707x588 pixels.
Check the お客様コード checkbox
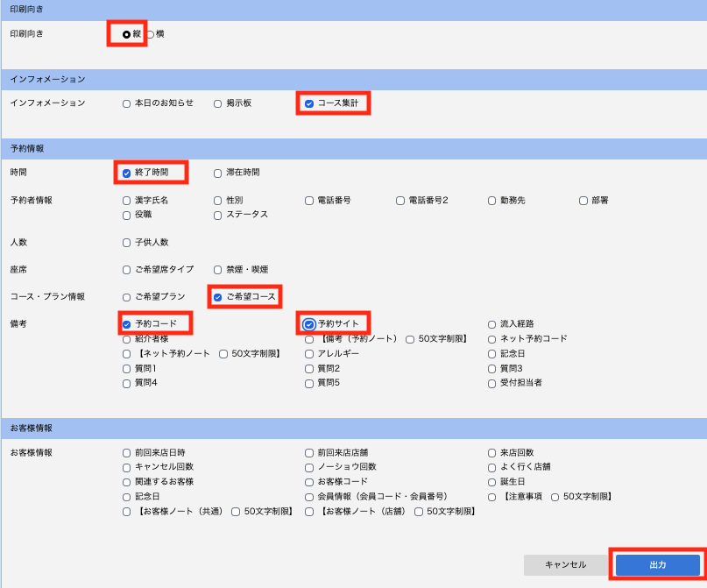click(309, 482)
